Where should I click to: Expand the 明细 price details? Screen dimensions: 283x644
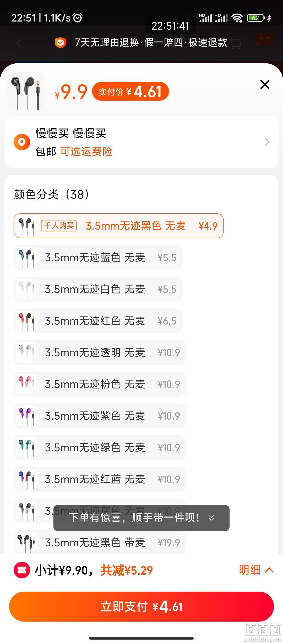coord(256,570)
